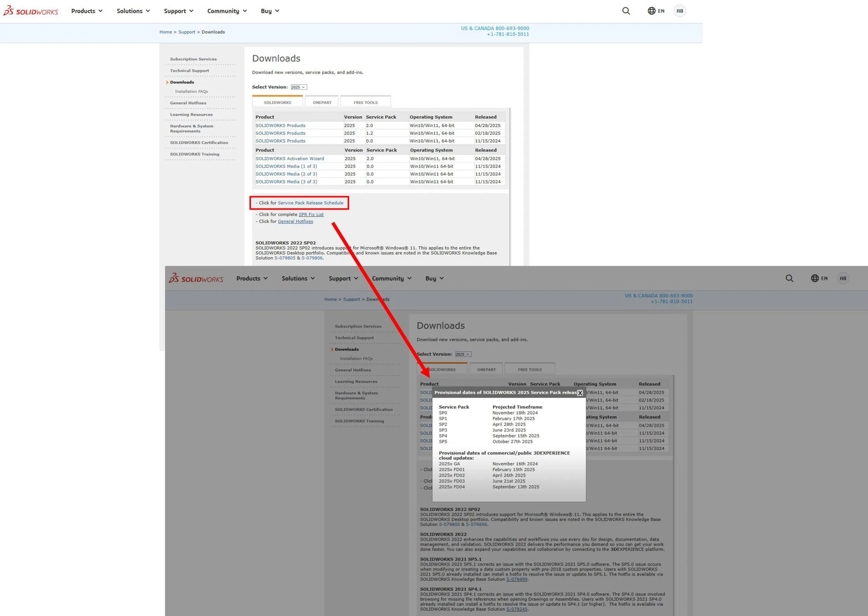Click the SOLIDWORKS logo in the upper page
Viewport: 868px width, 616px height.
[31, 11]
